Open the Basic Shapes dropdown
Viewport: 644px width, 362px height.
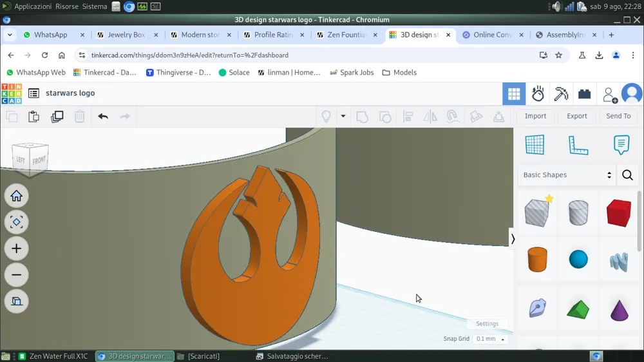[567, 175]
